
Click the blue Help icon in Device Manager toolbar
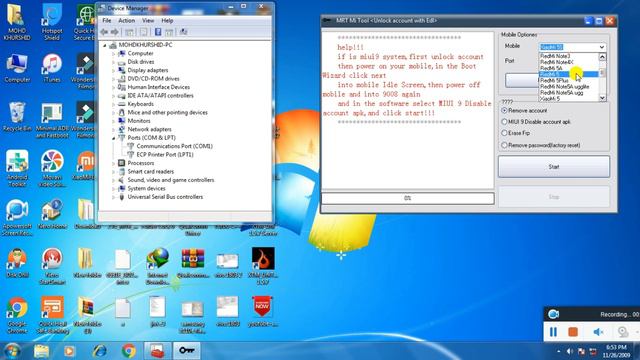tap(158, 32)
